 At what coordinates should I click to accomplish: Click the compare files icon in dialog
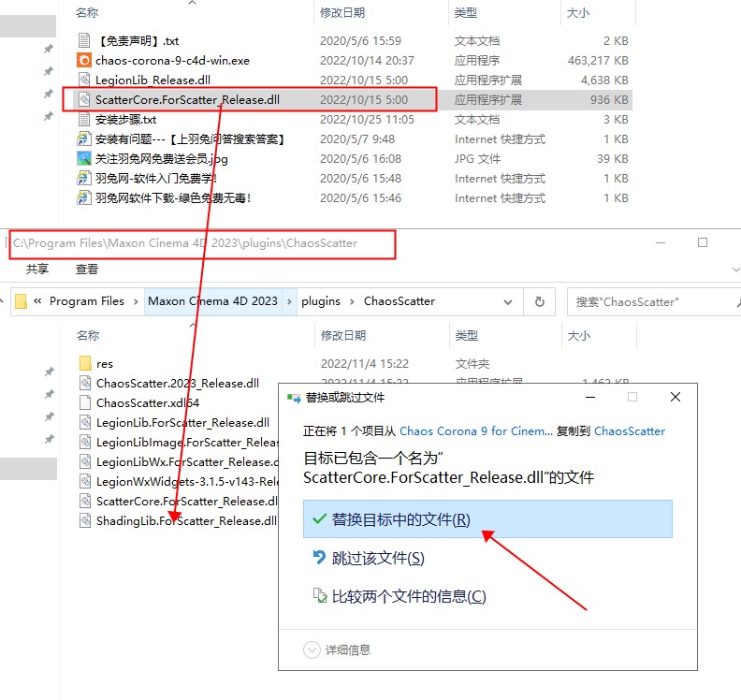tap(320, 595)
